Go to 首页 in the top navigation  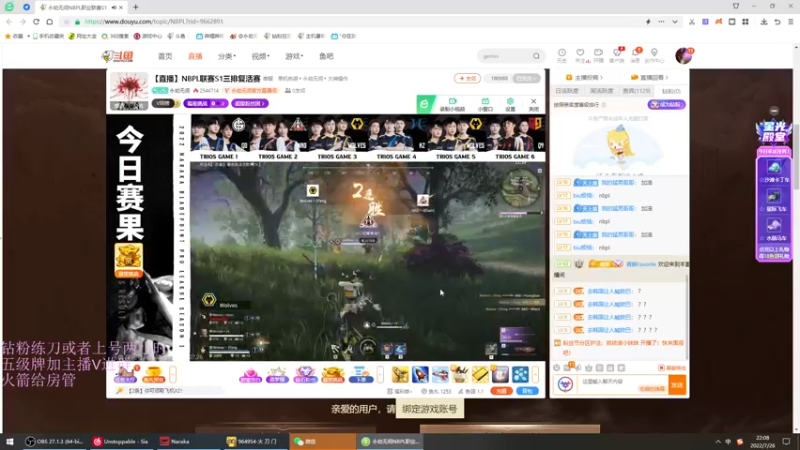click(165, 56)
